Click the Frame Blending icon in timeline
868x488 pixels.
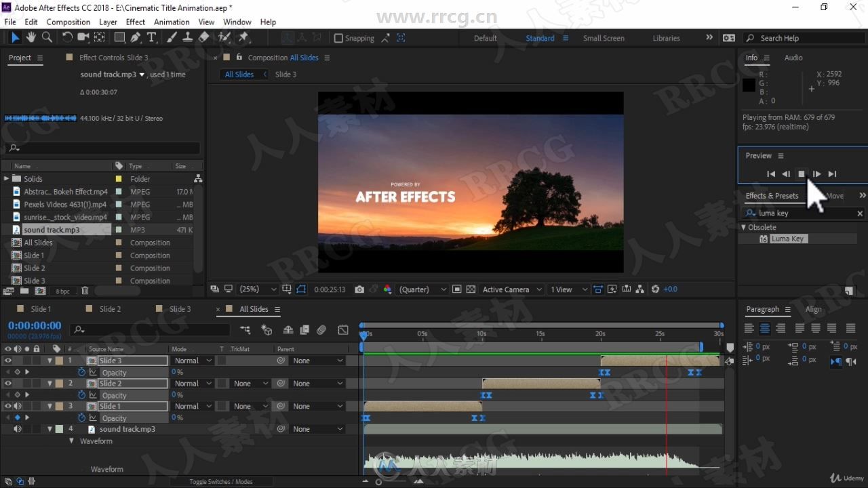[304, 330]
